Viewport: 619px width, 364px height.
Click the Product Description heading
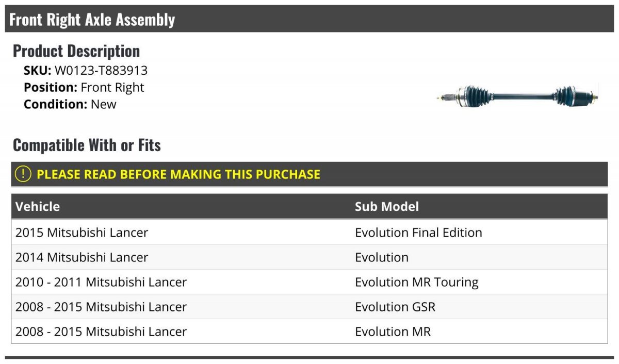pos(76,51)
